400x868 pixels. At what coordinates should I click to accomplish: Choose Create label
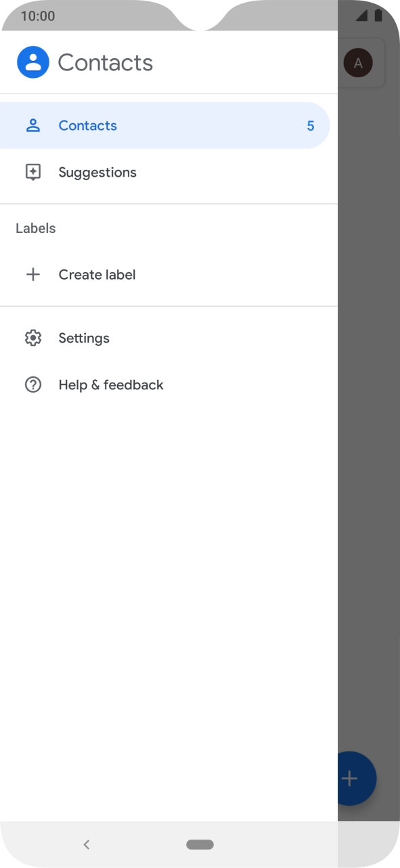pos(169,274)
